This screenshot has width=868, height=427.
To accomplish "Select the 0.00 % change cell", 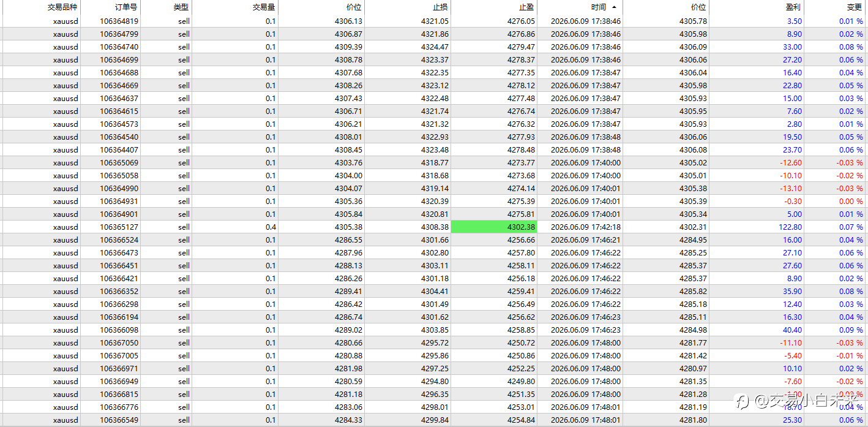I will [851, 201].
